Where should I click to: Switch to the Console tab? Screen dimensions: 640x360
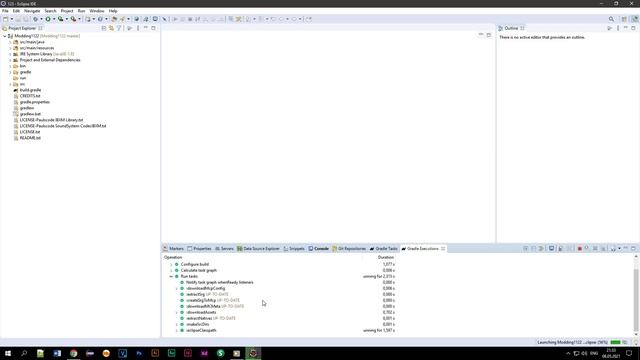tap(318, 249)
